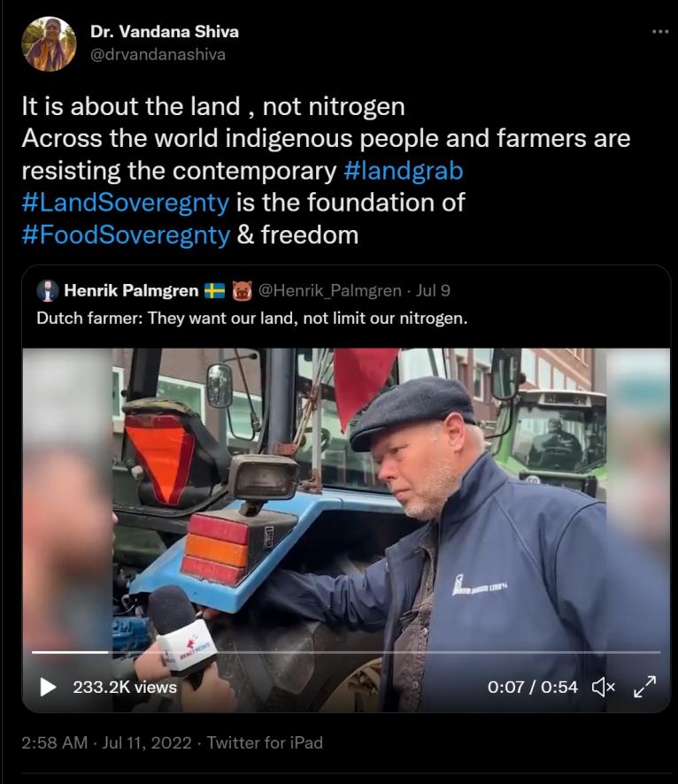The width and height of the screenshot is (678, 784).
Task: Click the video progress bar
Action: click(x=346, y=652)
